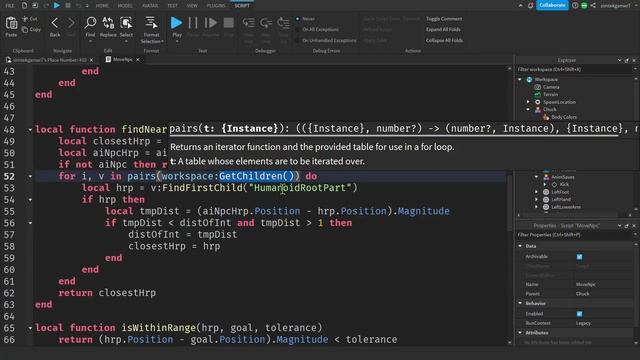Screen dimensions: 640x360
Task: Click the notification icon left of Collaborate
Action: coord(531,5)
